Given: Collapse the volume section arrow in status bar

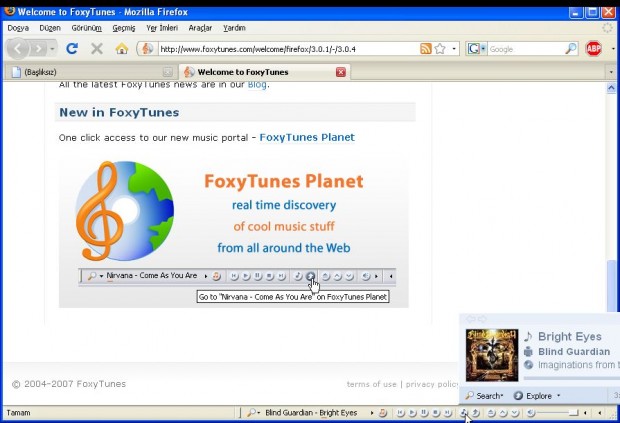Looking at the screenshot, I should click(x=585, y=413).
